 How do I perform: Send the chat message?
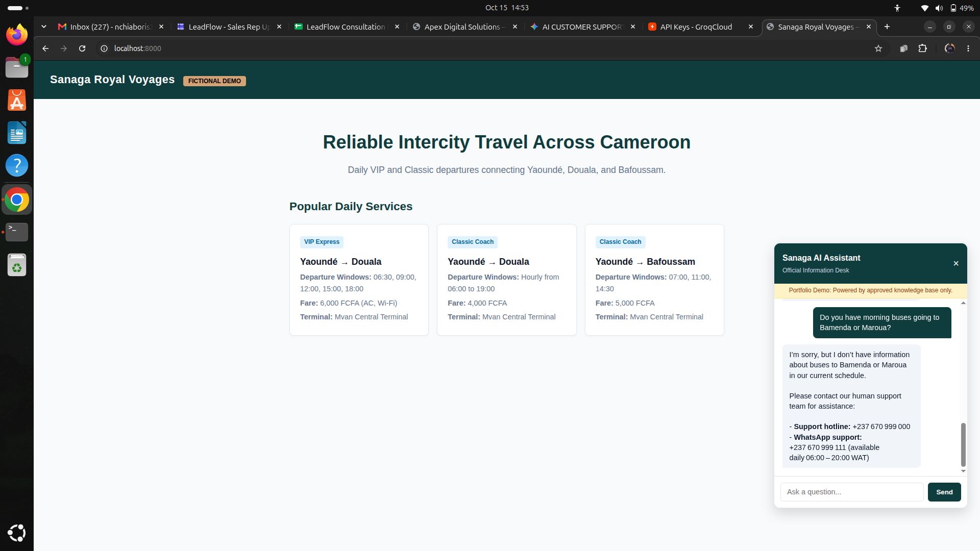(944, 492)
